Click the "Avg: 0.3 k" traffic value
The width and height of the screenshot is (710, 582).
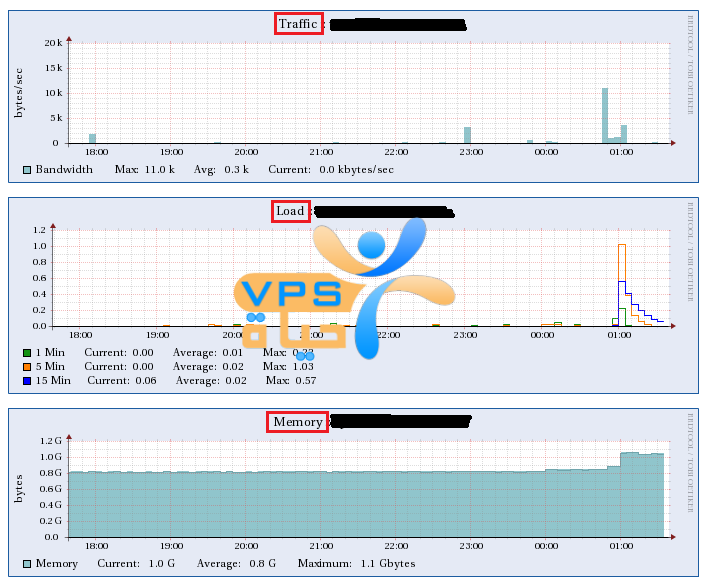(x=221, y=170)
